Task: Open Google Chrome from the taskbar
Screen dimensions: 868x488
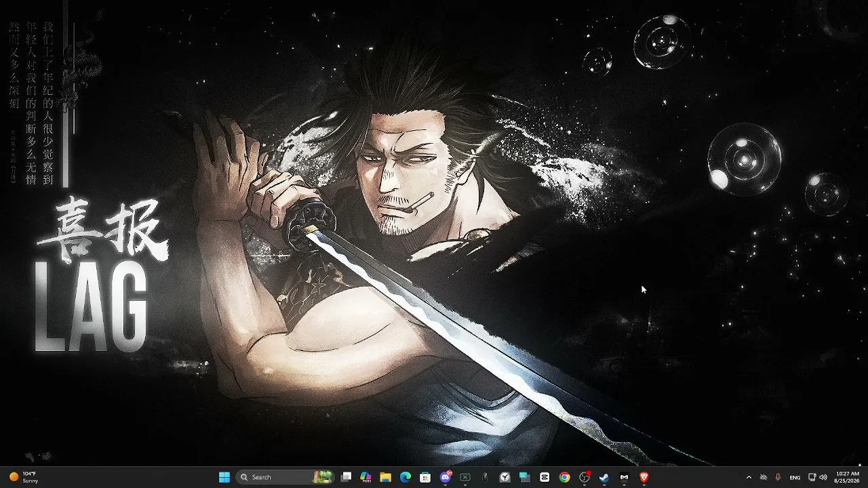Action: (564, 477)
